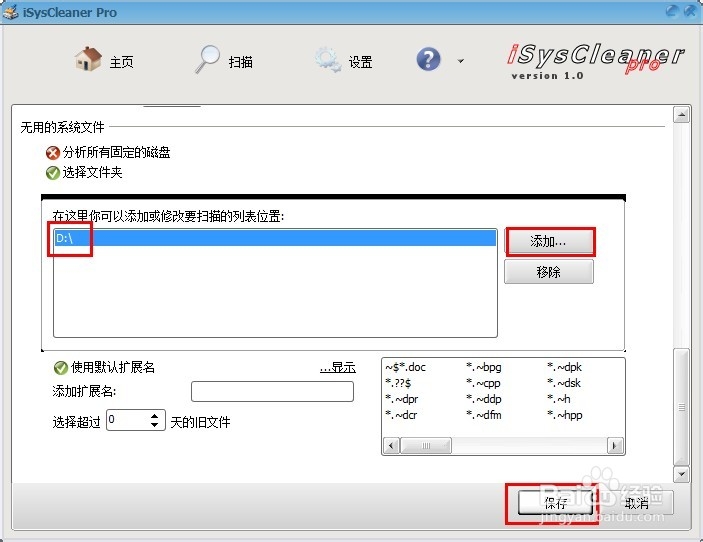Select the D:\ entry in the list

click(x=274, y=238)
